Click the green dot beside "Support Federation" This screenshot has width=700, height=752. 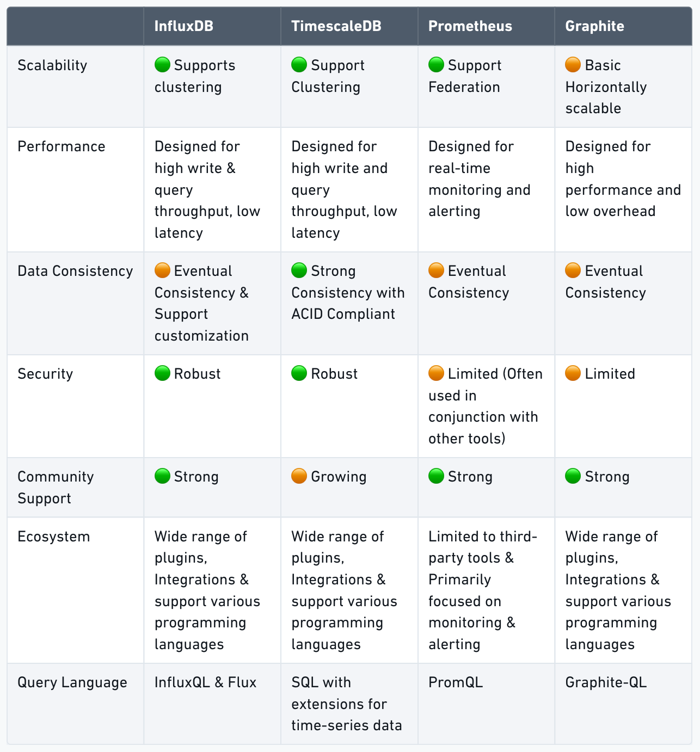(436, 65)
